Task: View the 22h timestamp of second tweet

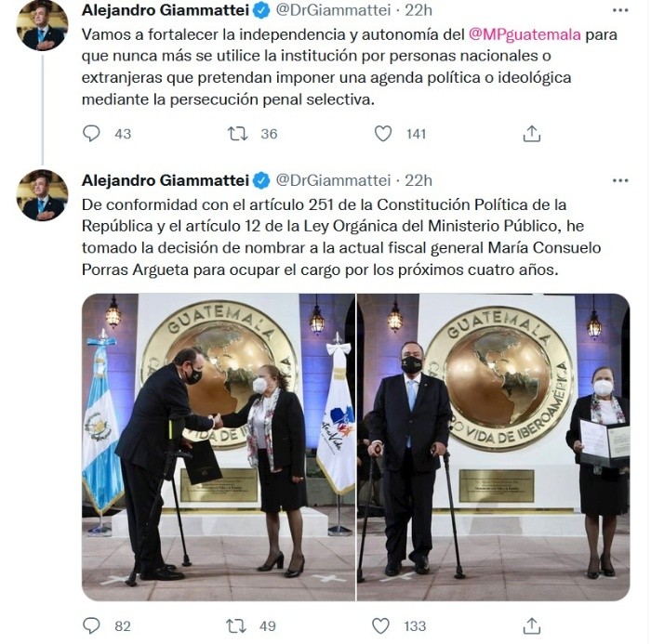Action: pos(418,180)
